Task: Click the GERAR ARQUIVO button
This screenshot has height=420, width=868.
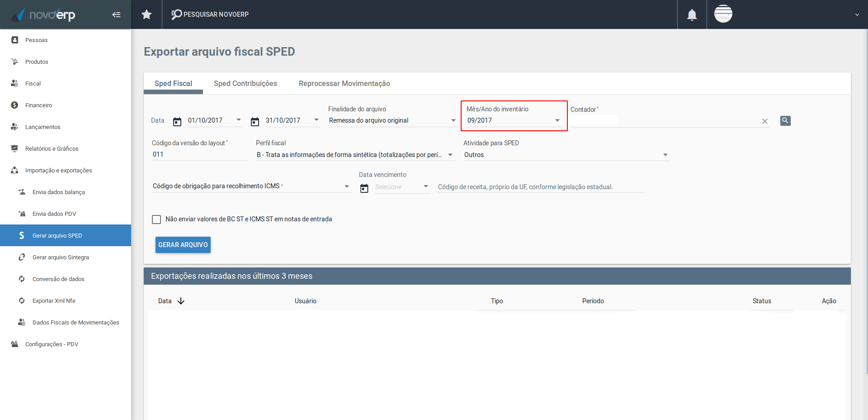Action: click(183, 245)
